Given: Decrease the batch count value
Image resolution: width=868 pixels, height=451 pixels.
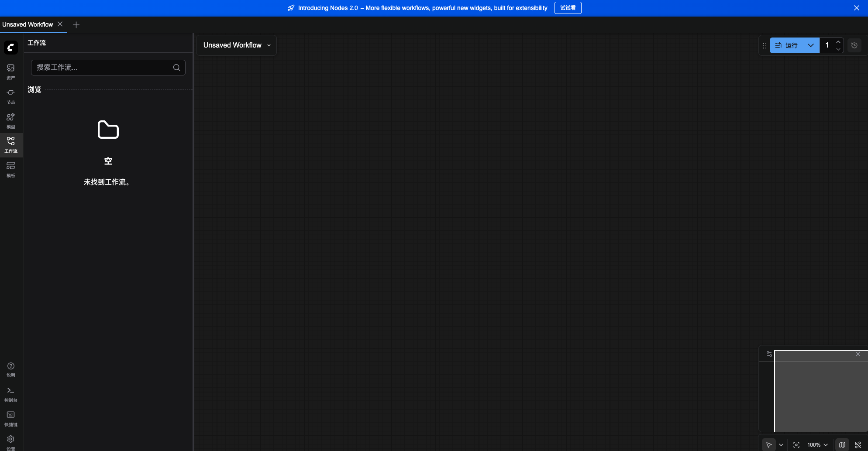Looking at the screenshot, I should (838, 49).
